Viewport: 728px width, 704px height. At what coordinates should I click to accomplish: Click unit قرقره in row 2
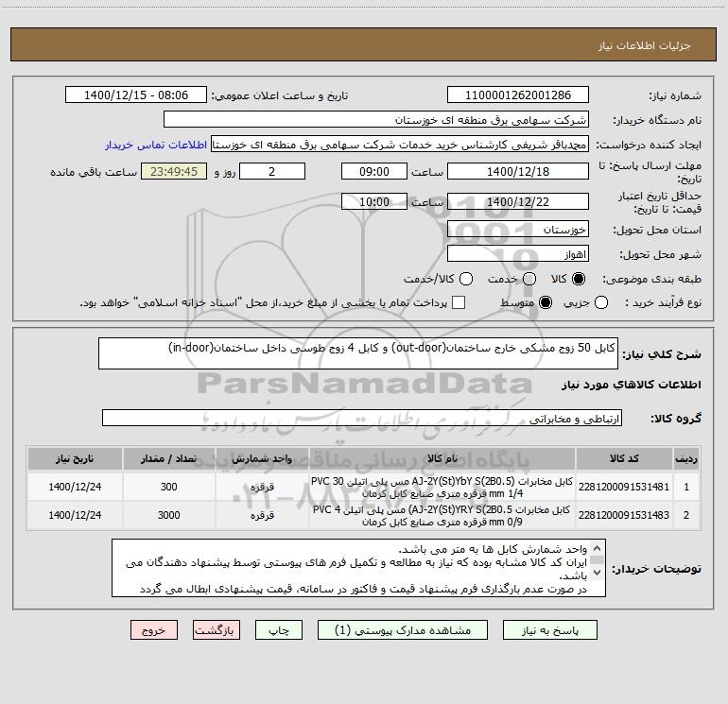tap(262, 515)
